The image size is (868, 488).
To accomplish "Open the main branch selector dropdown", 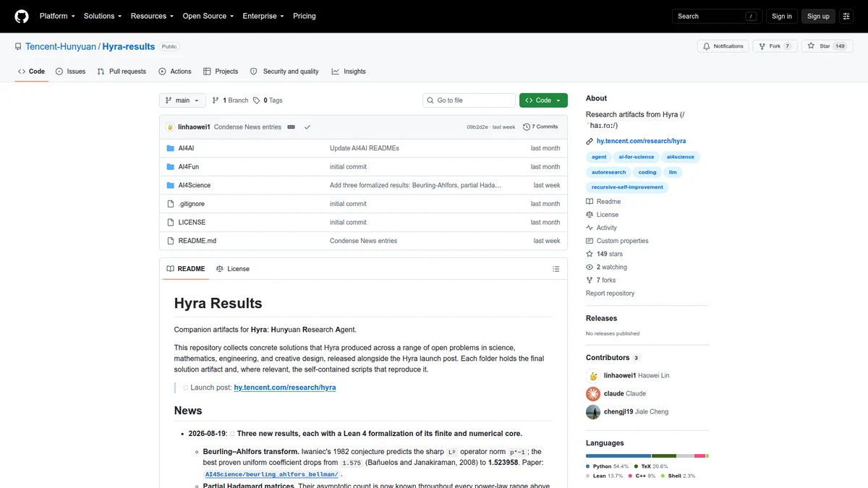I will click(182, 100).
